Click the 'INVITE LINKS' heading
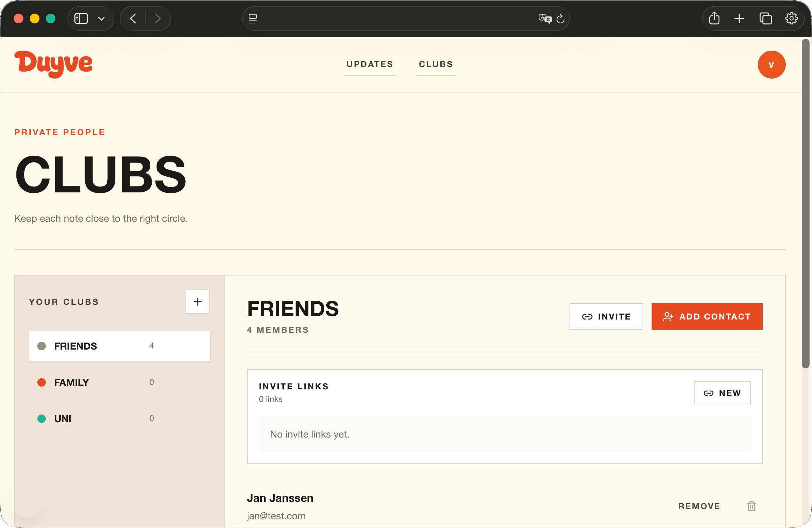The width and height of the screenshot is (812, 528). 294,387
